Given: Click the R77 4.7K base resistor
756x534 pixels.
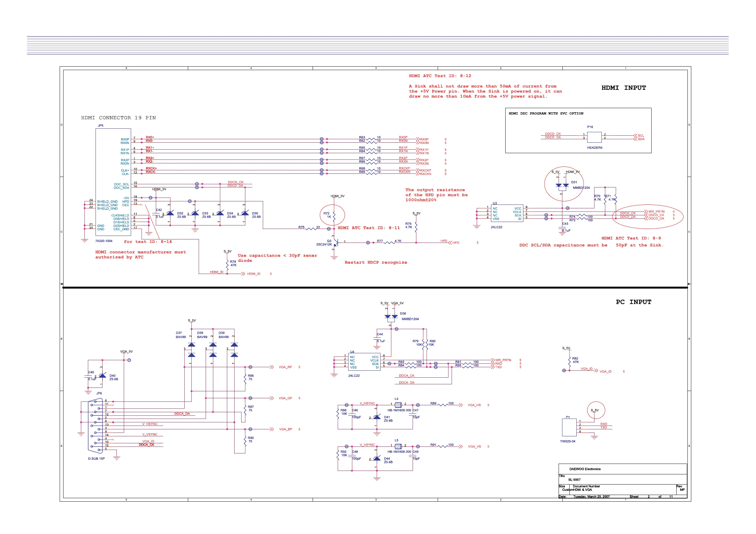Looking at the screenshot, I should coord(389,243).
